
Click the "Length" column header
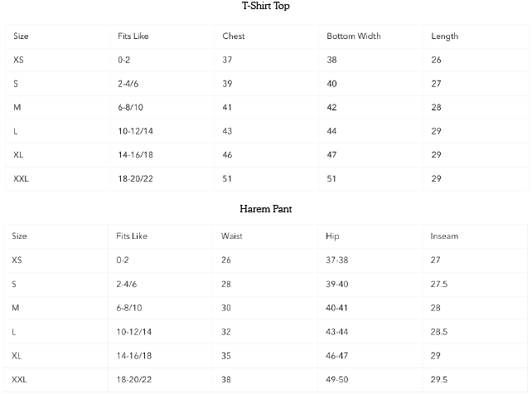pos(444,36)
